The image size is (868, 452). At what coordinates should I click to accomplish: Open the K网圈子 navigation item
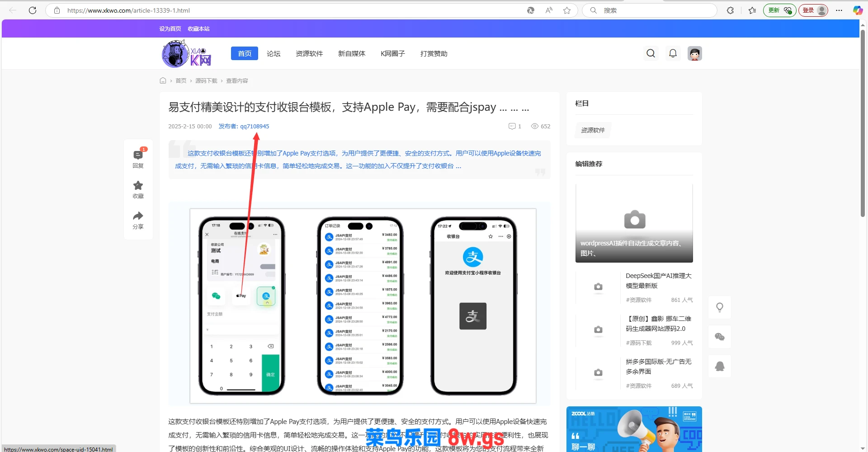click(x=393, y=53)
